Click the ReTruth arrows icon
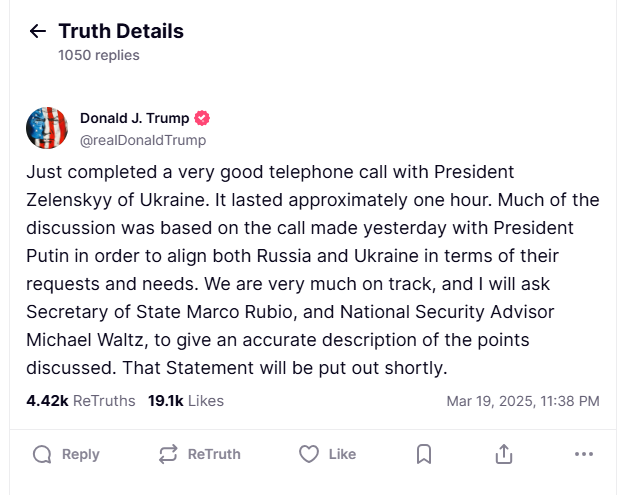This screenshot has height=495, width=632. click(x=168, y=454)
